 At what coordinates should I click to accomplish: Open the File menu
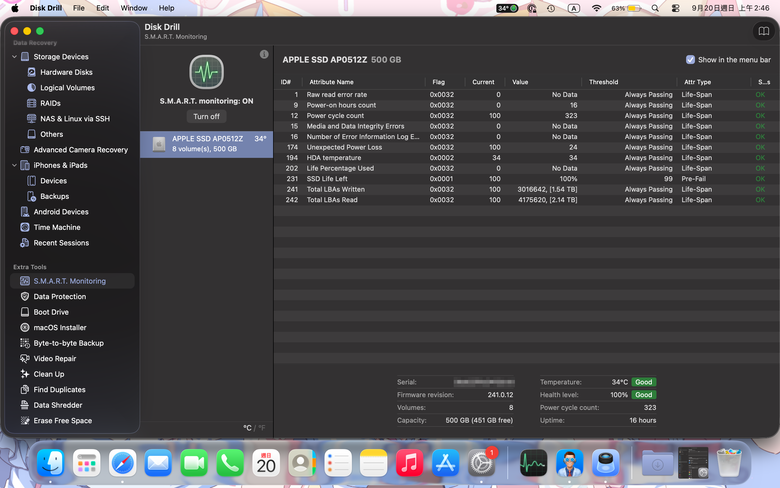79,8
